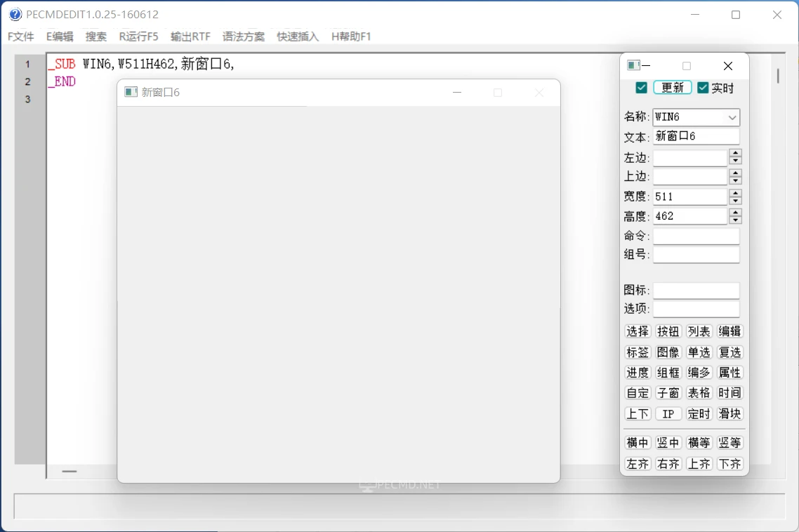Viewport: 799px width, 532px height.
Task: Insert a 编辑 control
Action: [x=729, y=332]
